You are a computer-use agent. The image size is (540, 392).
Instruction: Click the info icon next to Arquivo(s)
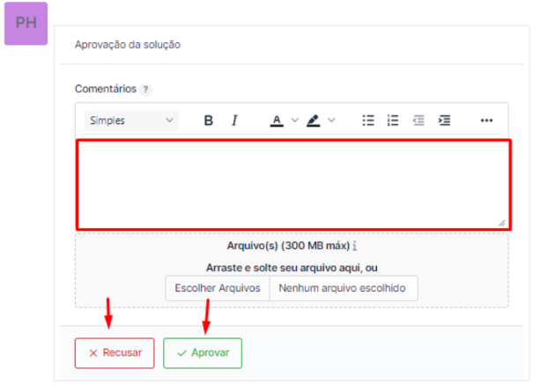pos(354,246)
